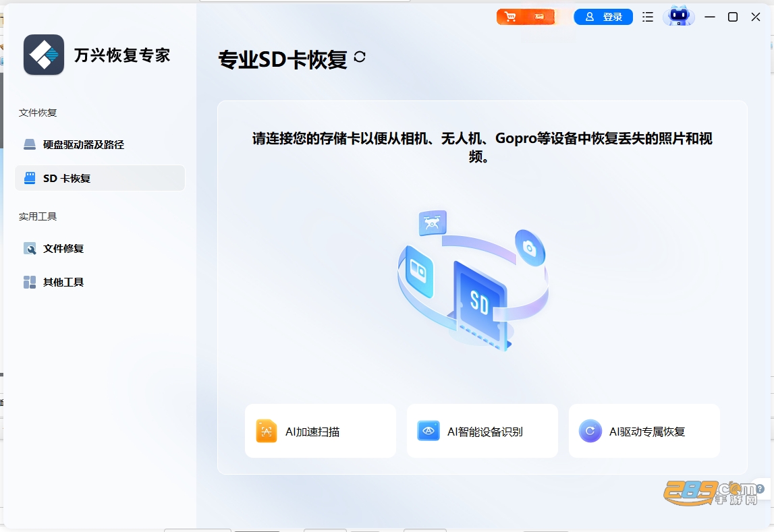Image resolution: width=774 pixels, height=532 pixels.
Task: Click the shopping cart purchase icon
Action: [x=510, y=18]
